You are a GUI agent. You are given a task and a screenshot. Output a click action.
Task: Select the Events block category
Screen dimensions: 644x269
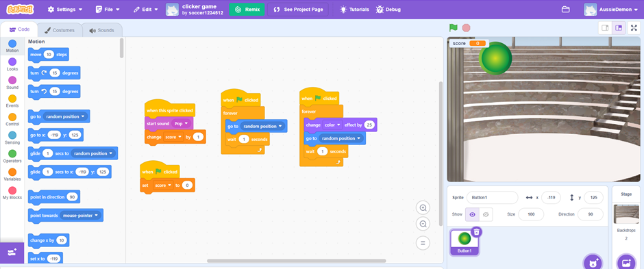coord(12,101)
